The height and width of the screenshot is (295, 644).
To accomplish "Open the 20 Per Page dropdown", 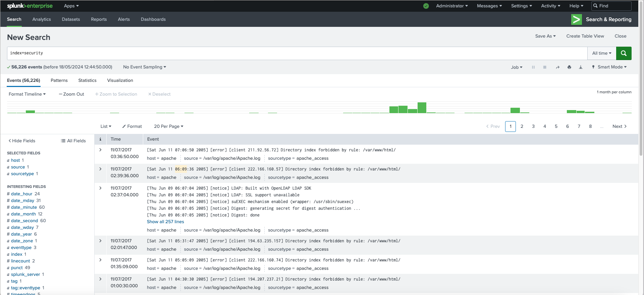I will click(169, 126).
